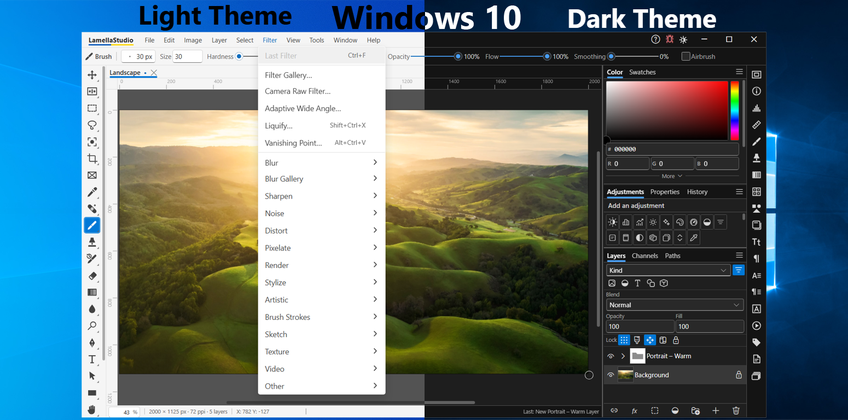Select the Eyedropper tool
The width and height of the screenshot is (848, 420).
pos(92,192)
